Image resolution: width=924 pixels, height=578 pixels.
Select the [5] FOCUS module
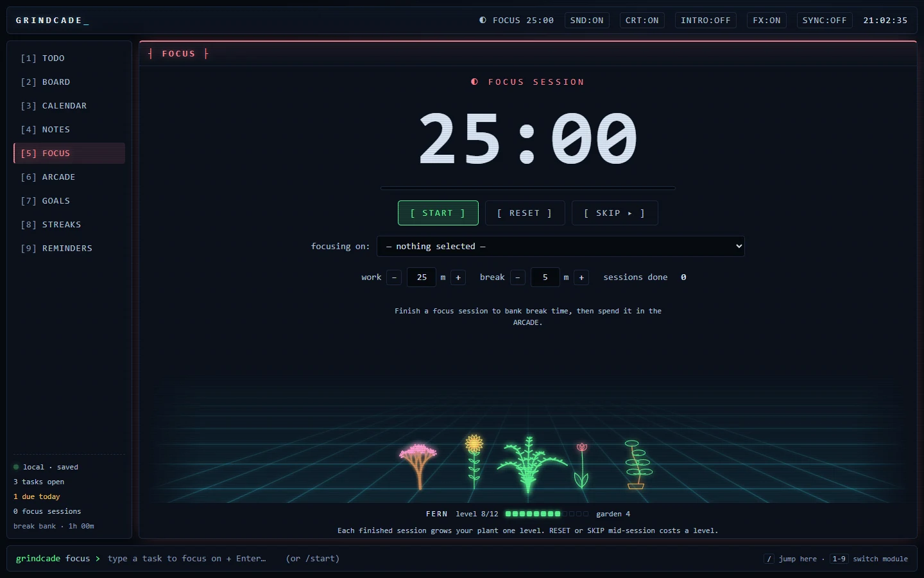point(69,153)
